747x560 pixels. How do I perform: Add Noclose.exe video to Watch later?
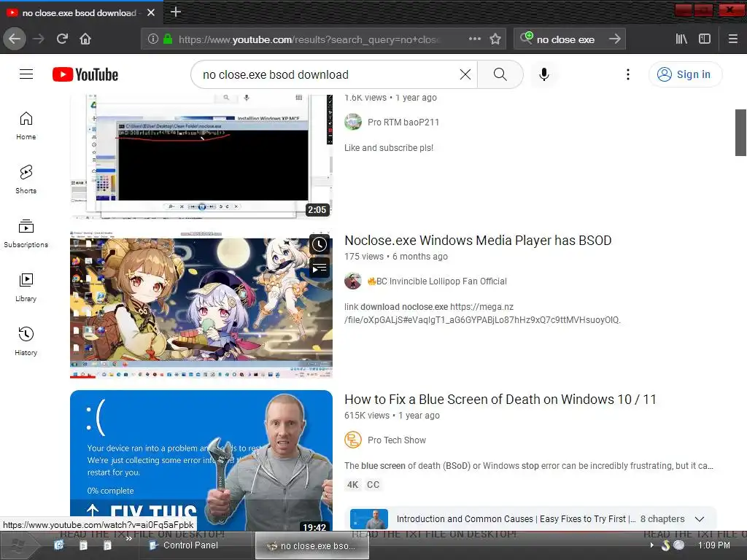tap(320, 244)
